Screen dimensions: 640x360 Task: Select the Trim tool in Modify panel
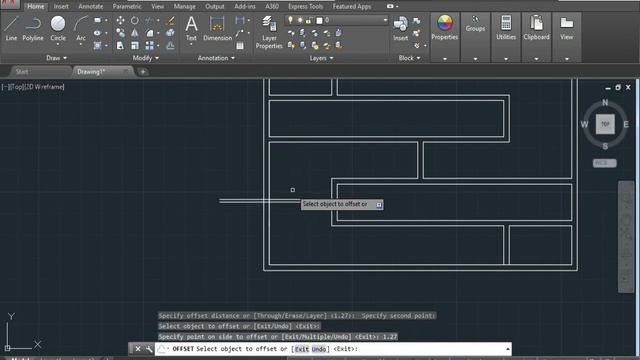149,20
